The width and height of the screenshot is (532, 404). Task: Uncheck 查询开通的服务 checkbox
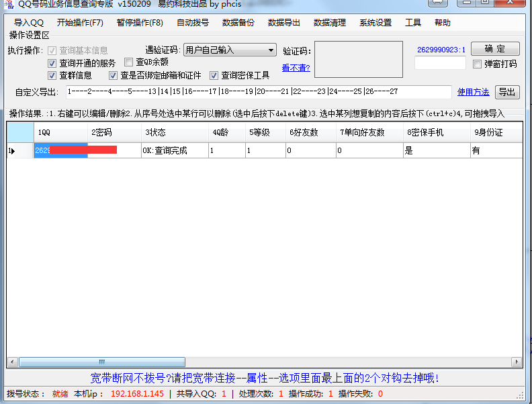pyautogui.click(x=52, y=63)
